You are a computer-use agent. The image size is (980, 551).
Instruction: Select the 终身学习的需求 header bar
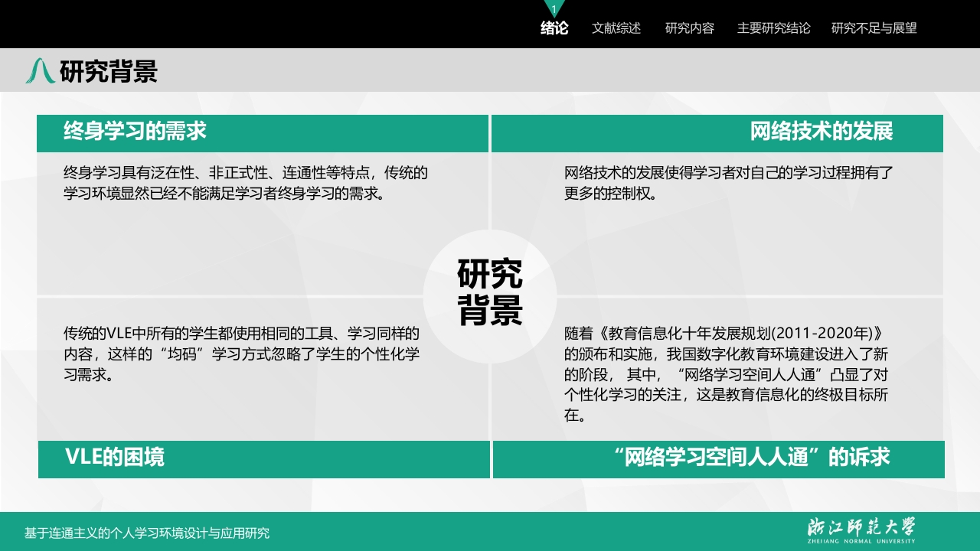coord(263,132)
